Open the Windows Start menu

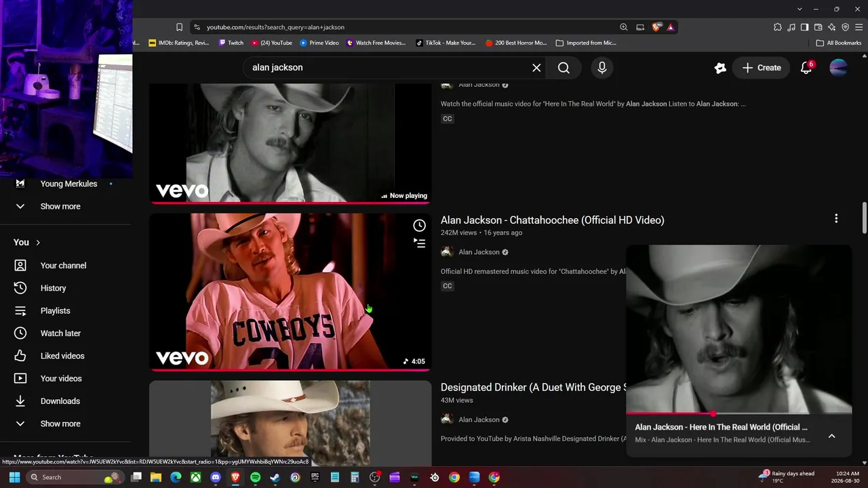point(14,477)
